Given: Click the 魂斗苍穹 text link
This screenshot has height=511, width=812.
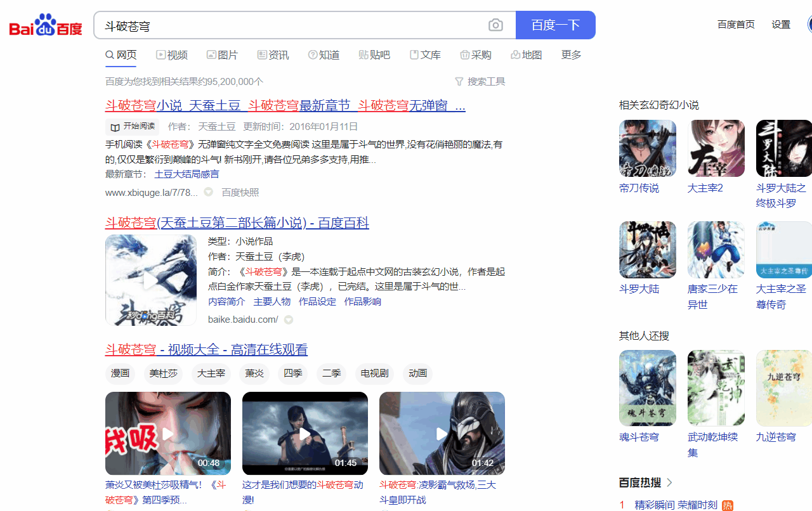Looking at the screenshot, I should (x=639, y=437).
